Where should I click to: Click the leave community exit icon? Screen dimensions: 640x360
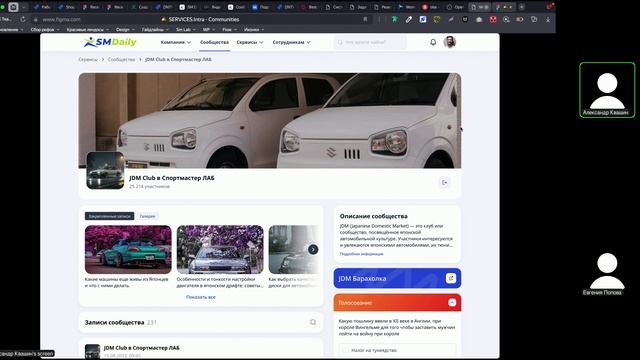444,182
